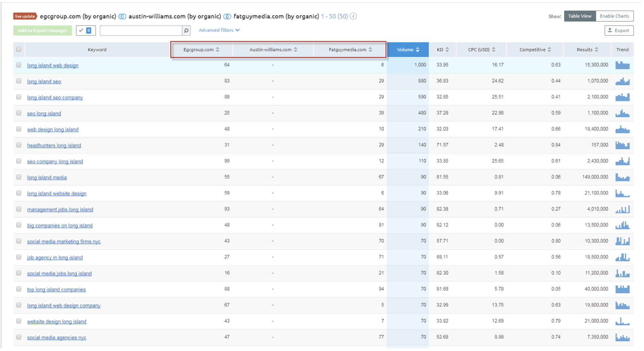This screenshot has width=644, height=351.
Task: Click the intersection icon before fatguymedia.com
Action: click(x=227, y=16)
